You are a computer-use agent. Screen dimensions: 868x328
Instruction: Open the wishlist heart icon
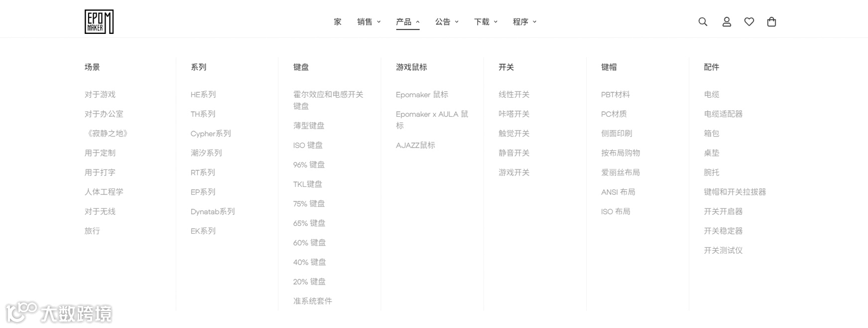[x=749, y=22]
